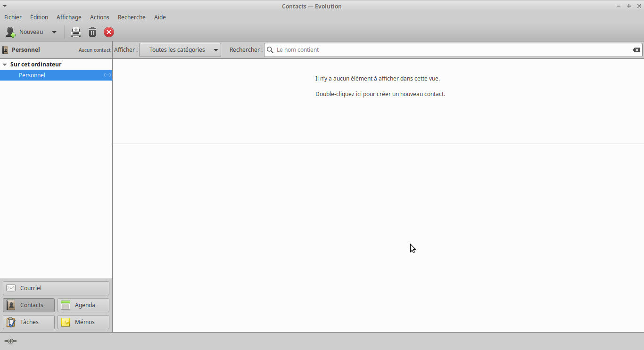The image size is (644, 350).
Task: Switch to the Courriel view
Action: coord(56,288)
